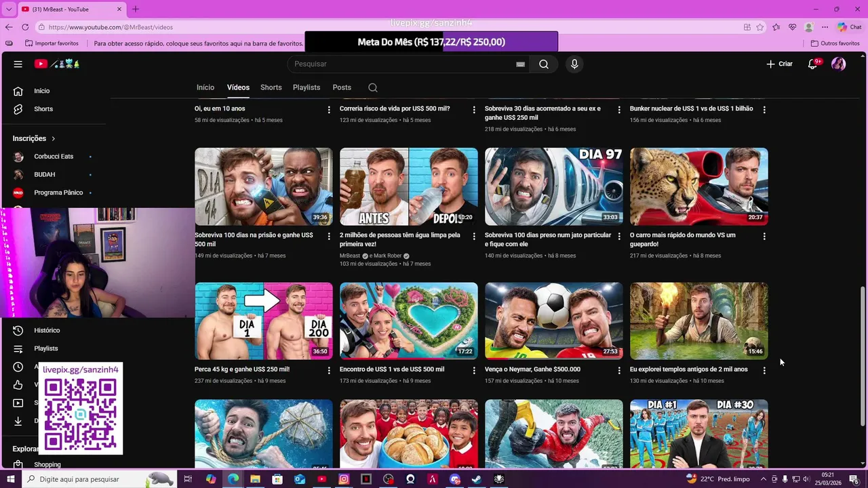Image resolution: width=868 pixels, height=488 pixels.
Task: Open Outlook from the taskbar
Action: 300,479
